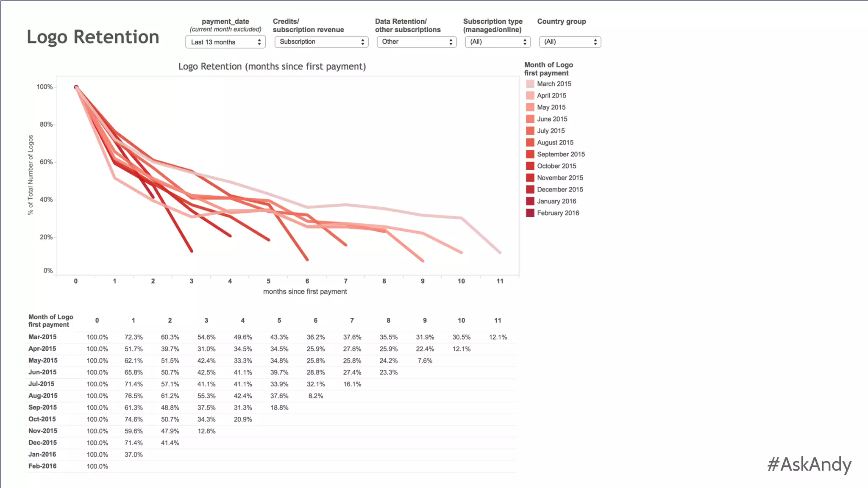Select October 2015 legend color square
Screen dimensions: 868x488
click(x=530, y=166)
